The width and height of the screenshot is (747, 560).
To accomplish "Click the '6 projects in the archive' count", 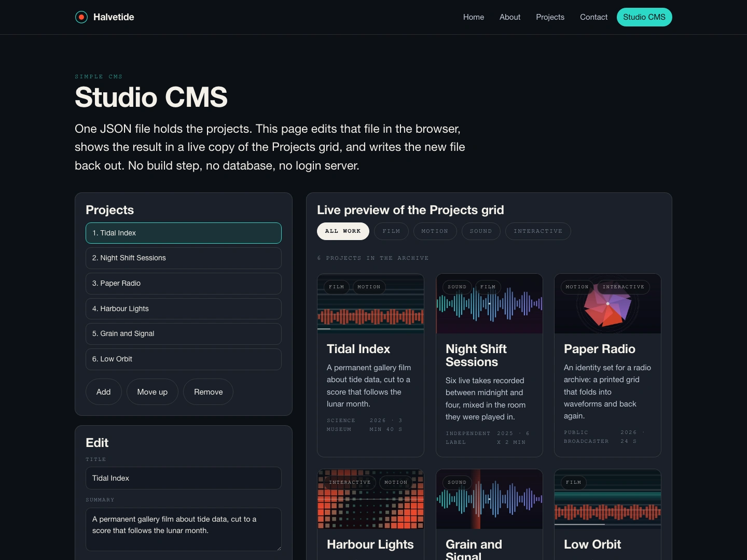I will click(373, 258).
